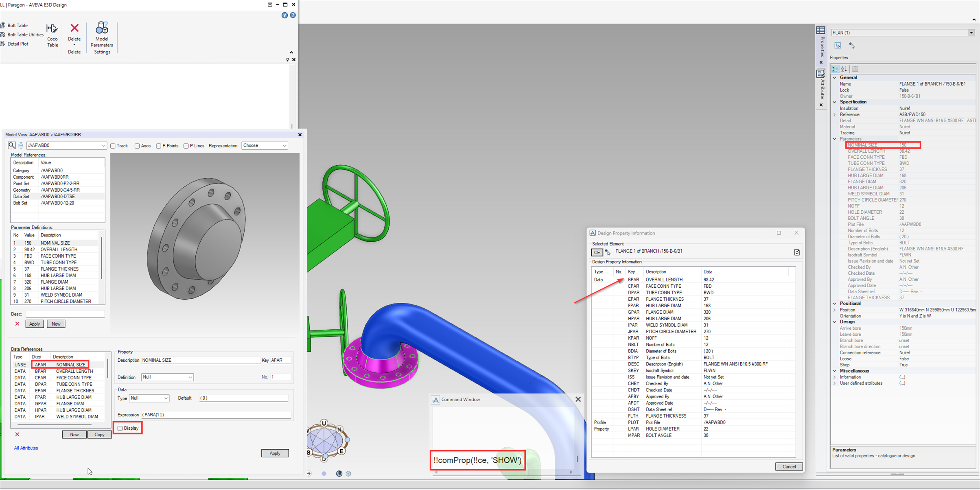Sort properties alphabetically with A-Z icon
Image resolution: width=980 pixels, height=490 pixels.
pos(844,69)
